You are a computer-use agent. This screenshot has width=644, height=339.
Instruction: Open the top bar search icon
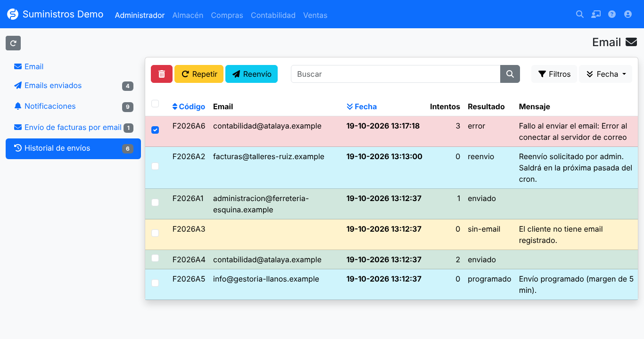click(580, 14)
